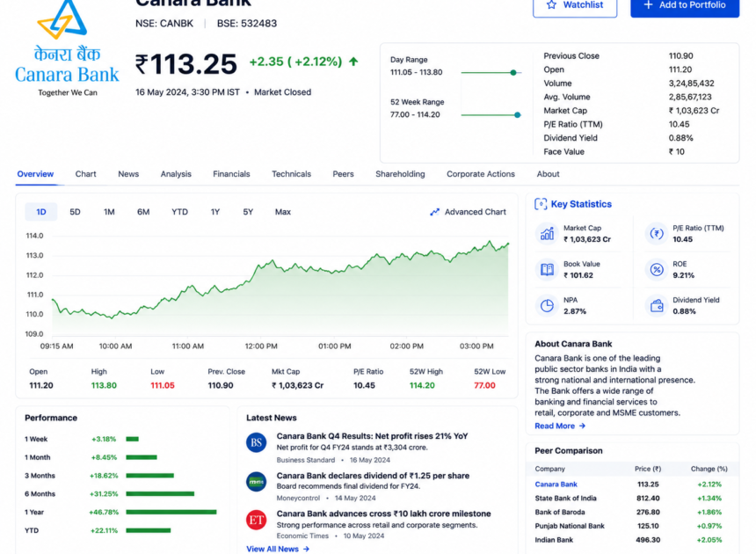Click the P/E Ratio rupee icon
Viewport: 756px width, 554px height.
click(656, 234)
